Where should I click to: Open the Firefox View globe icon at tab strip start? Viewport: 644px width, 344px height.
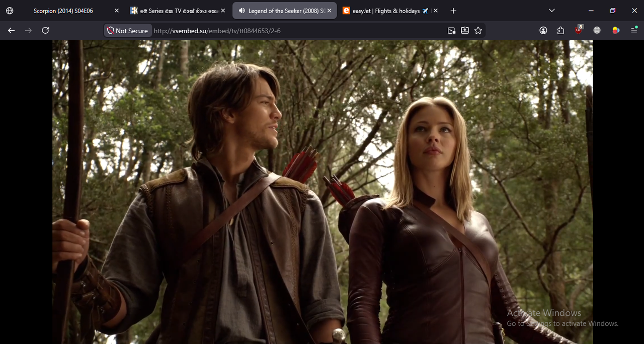(10, 11)
